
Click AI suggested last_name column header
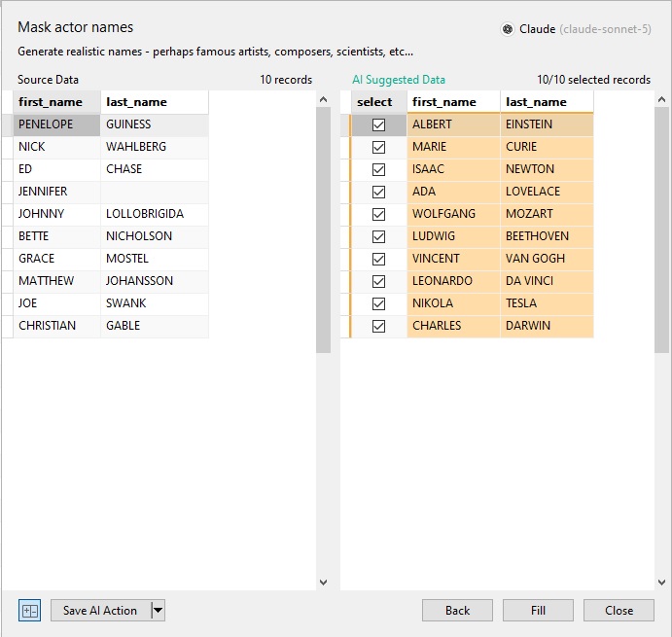click(x=547, y=102)
